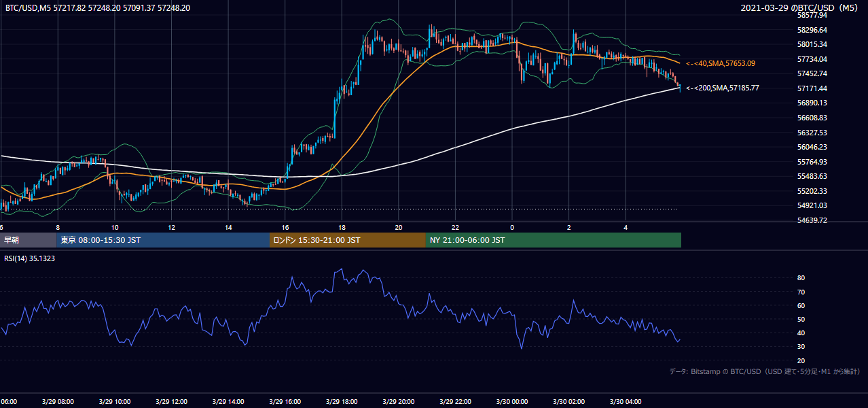868x408 pixels.
Task: Click the 3/29 16:00 date label
Action: pyautogui.click(x=285, y=402)
